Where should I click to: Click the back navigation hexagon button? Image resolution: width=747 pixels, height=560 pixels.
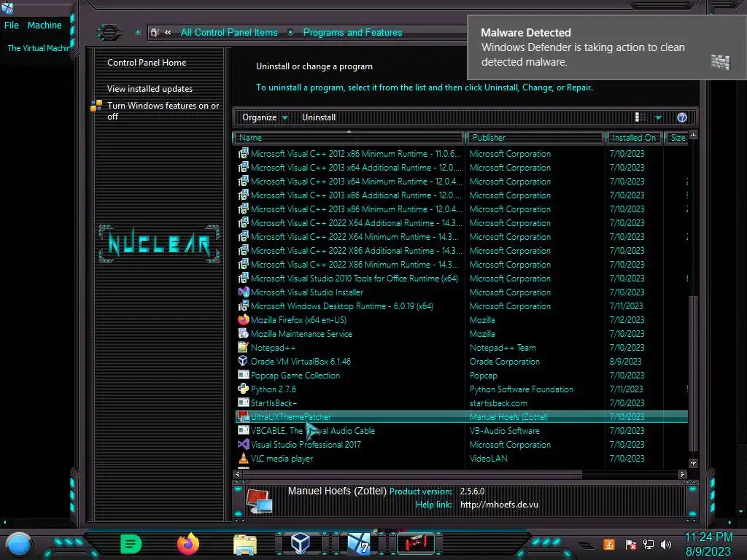[x=109, y=32]
